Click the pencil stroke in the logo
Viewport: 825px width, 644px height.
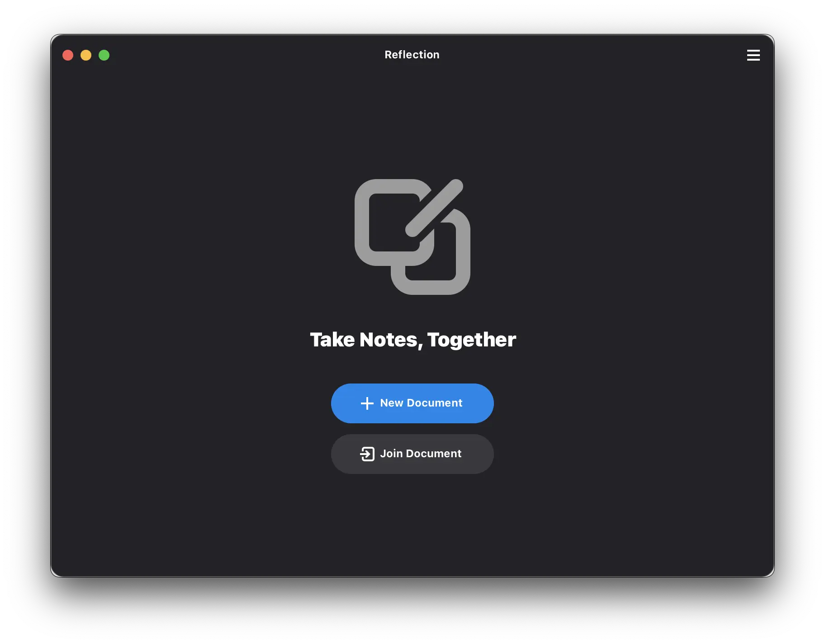click(434, 208)
